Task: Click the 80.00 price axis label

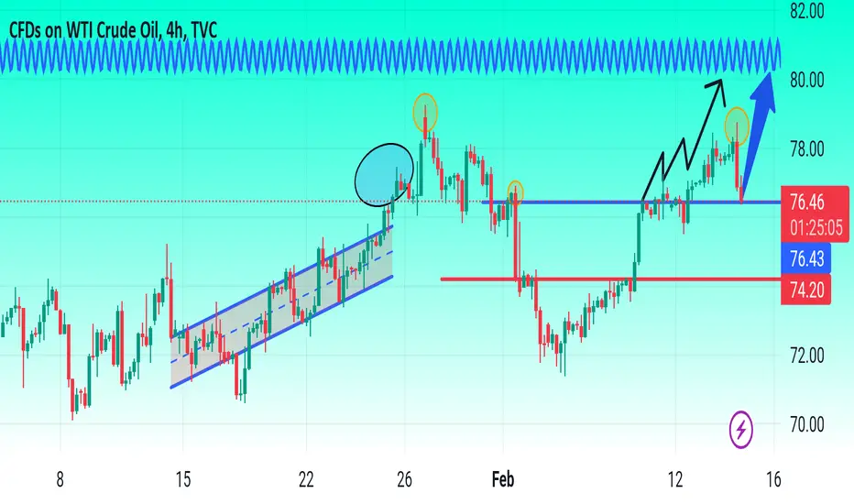Action: pos(807,81)
